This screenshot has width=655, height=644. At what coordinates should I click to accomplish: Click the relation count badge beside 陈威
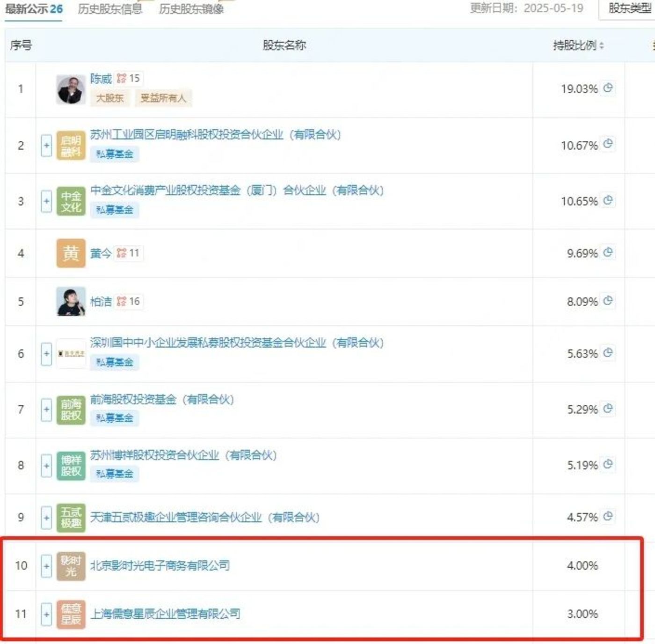coord(129,79)
